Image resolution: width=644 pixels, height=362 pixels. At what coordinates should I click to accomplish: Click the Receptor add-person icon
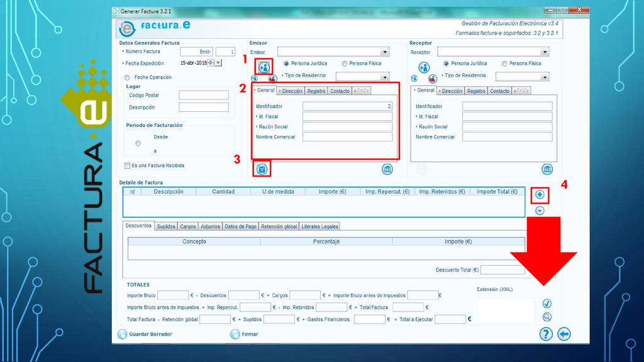click(x=424, y=67)
